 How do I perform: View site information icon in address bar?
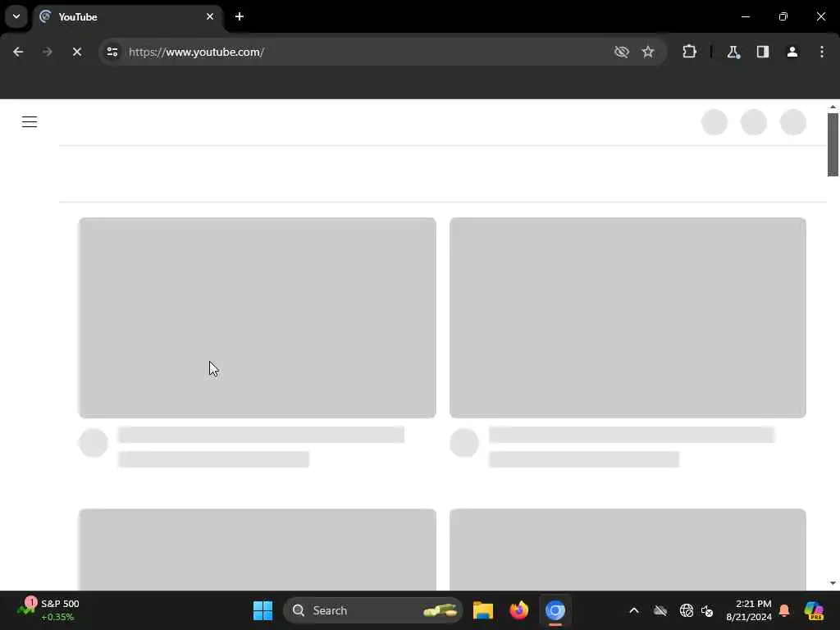pos(112,52)
